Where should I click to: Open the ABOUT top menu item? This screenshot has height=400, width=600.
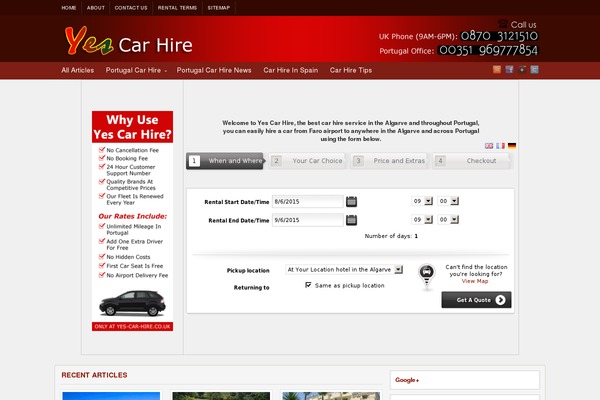tap(96, 8)
